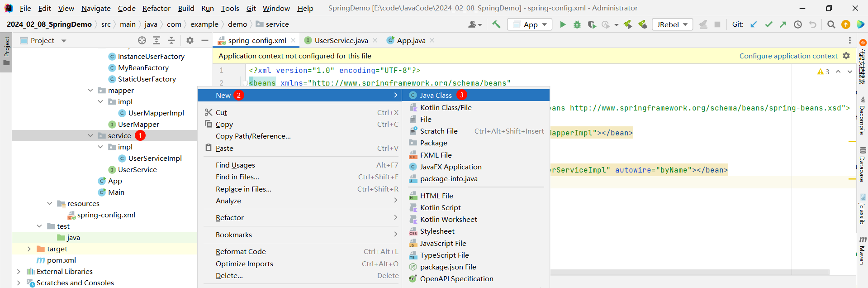Click the Stop square button in toolbar
This screenshot has height=288, width=868.
717,24
